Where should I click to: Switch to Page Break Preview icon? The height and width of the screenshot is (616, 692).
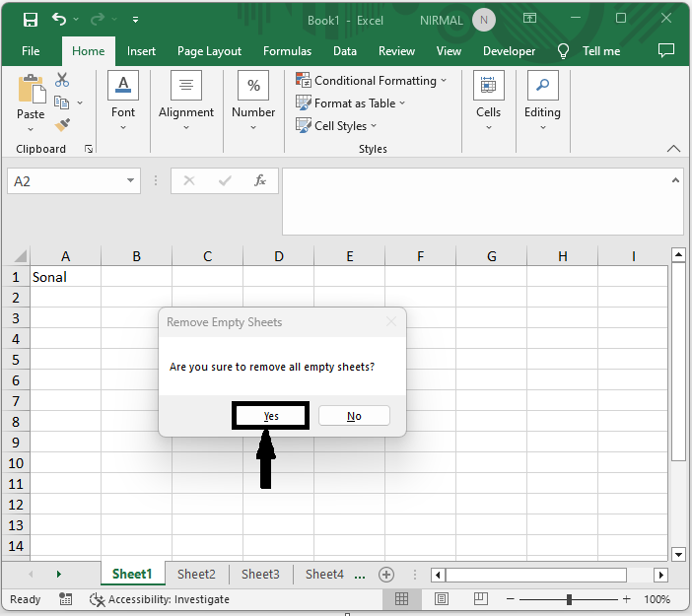pyautogui.click(x=480, y=599)
